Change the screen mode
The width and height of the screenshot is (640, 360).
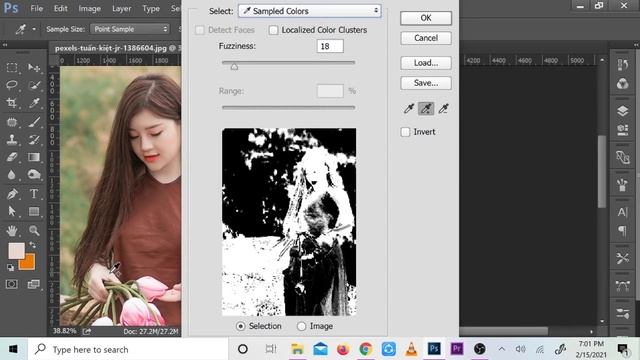pos(33,284)
